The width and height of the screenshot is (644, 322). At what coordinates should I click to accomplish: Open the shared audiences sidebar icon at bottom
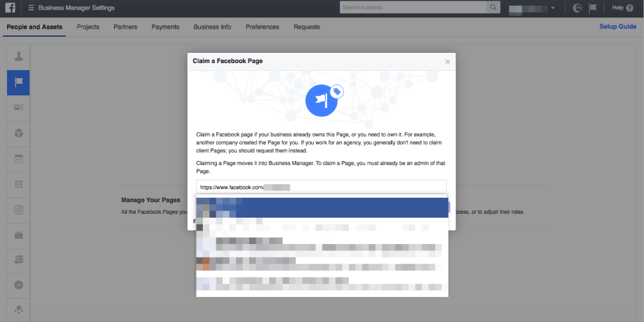click(19, 309)
